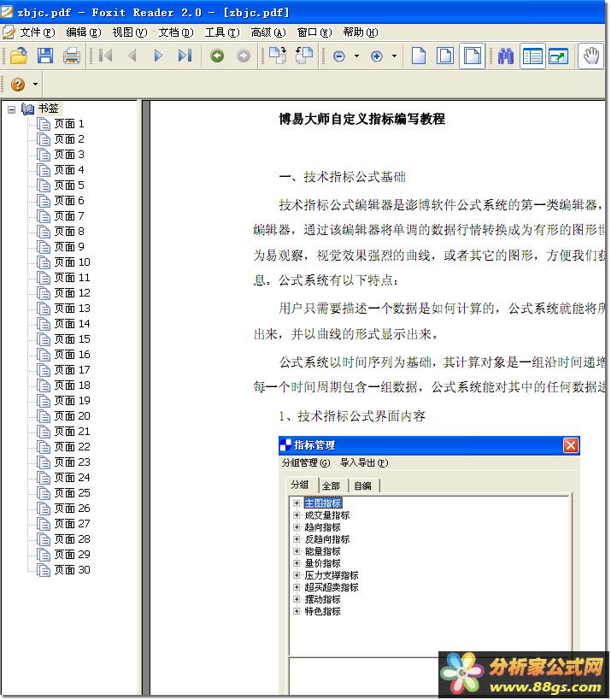Jump to bookmark 页面 1
The image size is (611, 700).
[69, 124]
